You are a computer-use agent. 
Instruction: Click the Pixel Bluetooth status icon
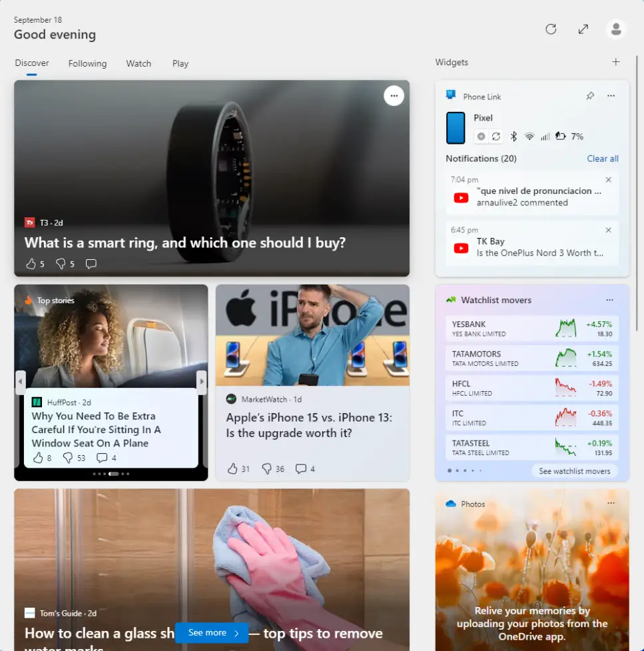tap(513, 136)
